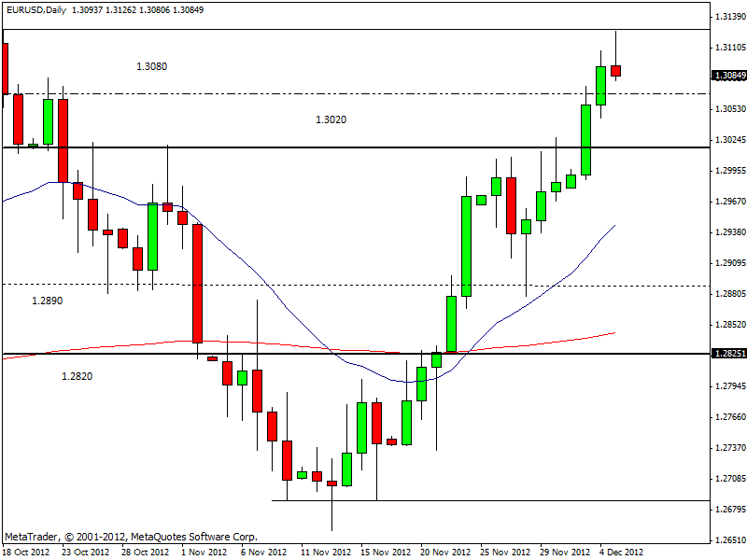Screen dimensions: 747x560
Task: Select the short support line below the November lows
Action: [467, 500]
